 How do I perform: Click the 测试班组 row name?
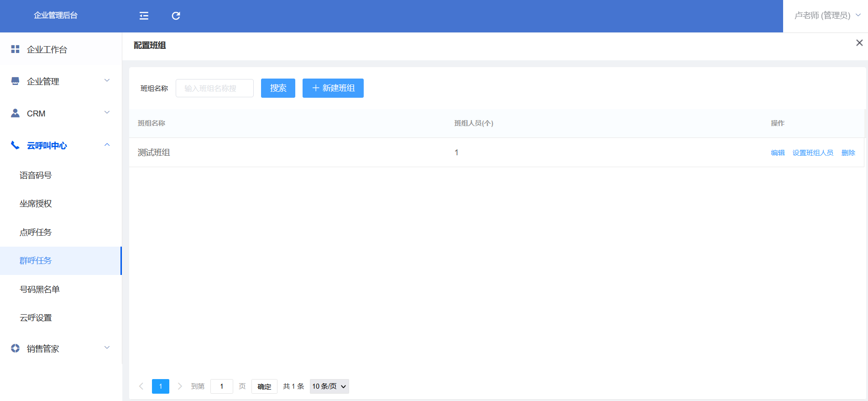pyautogui.click(x=154, y=153)
